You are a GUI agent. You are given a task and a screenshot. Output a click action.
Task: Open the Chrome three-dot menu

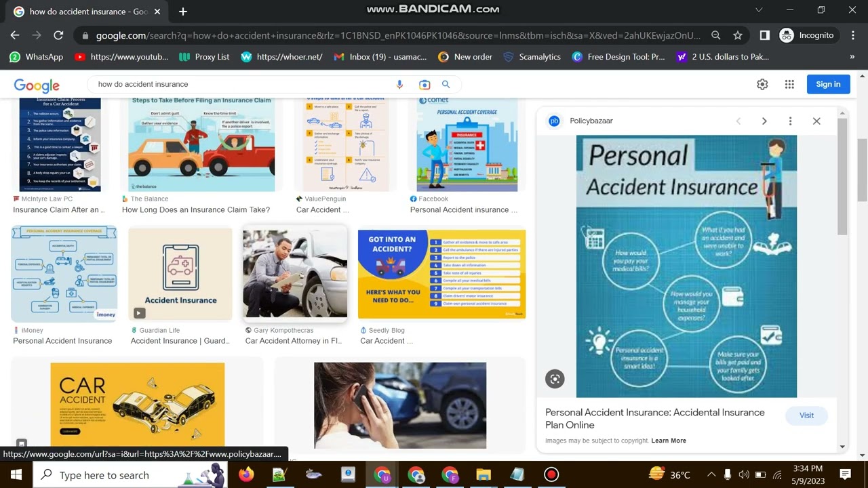(852, 35)
